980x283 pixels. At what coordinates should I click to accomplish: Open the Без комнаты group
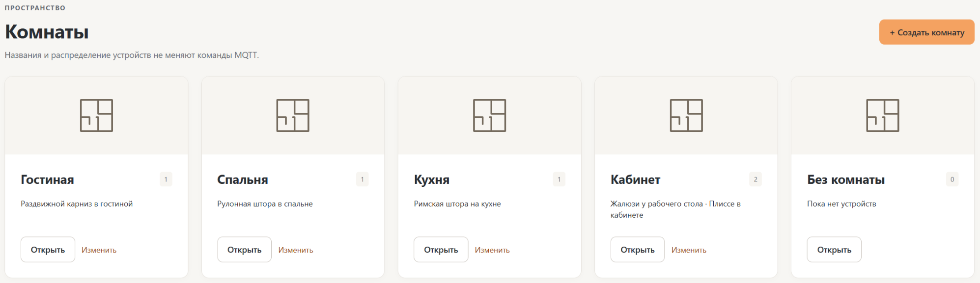pyautogui.click(x=834, y=250)
